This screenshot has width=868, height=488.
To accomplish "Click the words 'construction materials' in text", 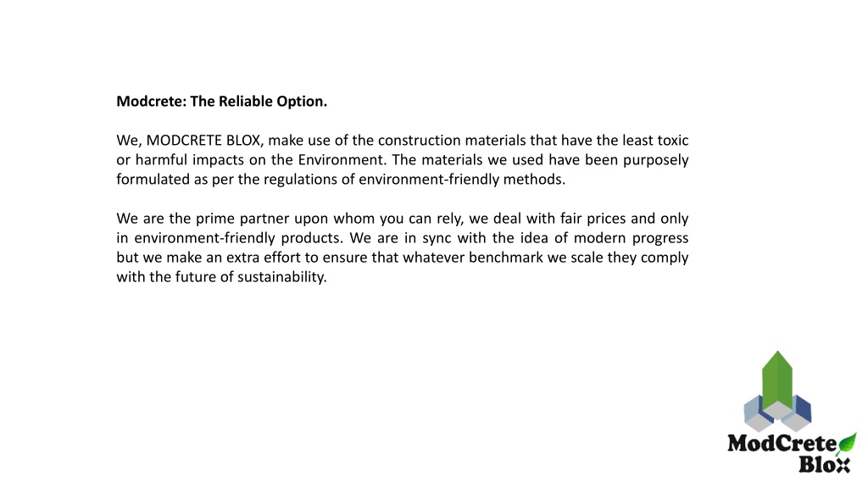I will click(451, 141).
